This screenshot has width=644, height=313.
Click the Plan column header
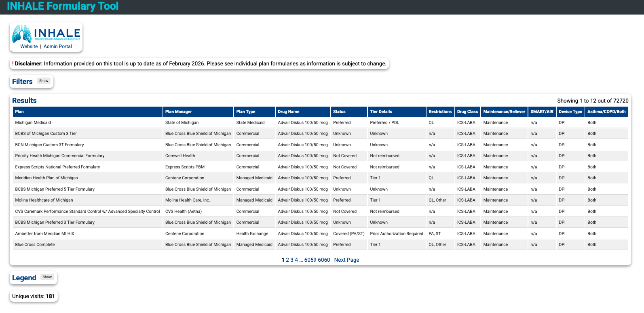(87, 111)
